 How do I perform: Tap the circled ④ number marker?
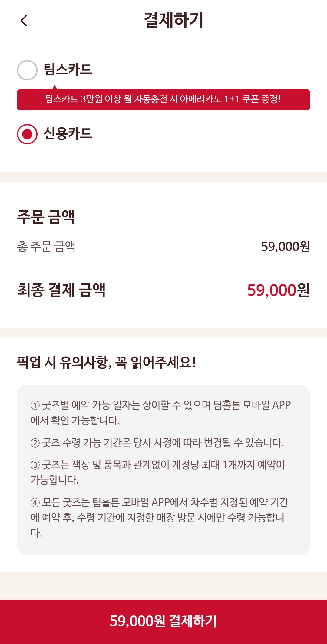(x=35, y=503)
